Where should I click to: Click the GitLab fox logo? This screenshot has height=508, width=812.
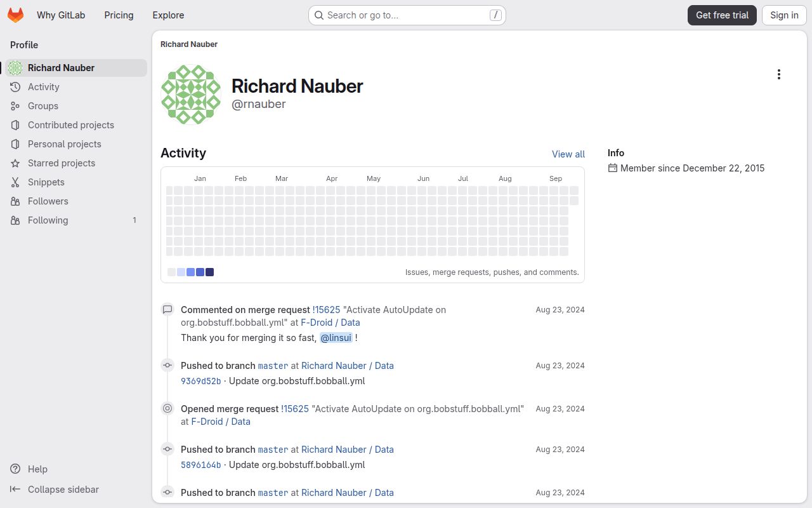[15, 15]
